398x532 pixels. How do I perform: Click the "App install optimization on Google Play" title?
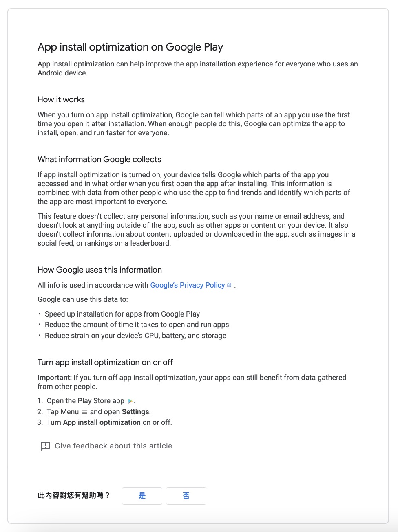click(x=130, y=47)
